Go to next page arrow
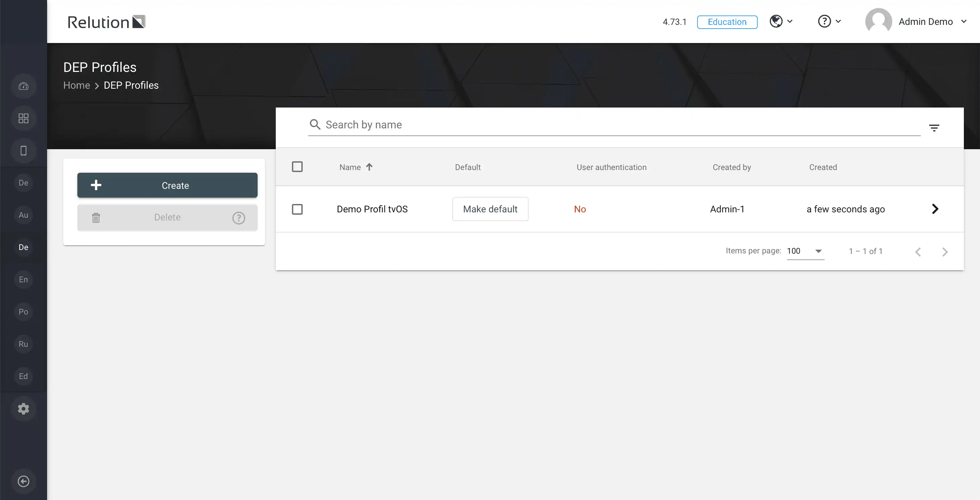 coord(945,252)
